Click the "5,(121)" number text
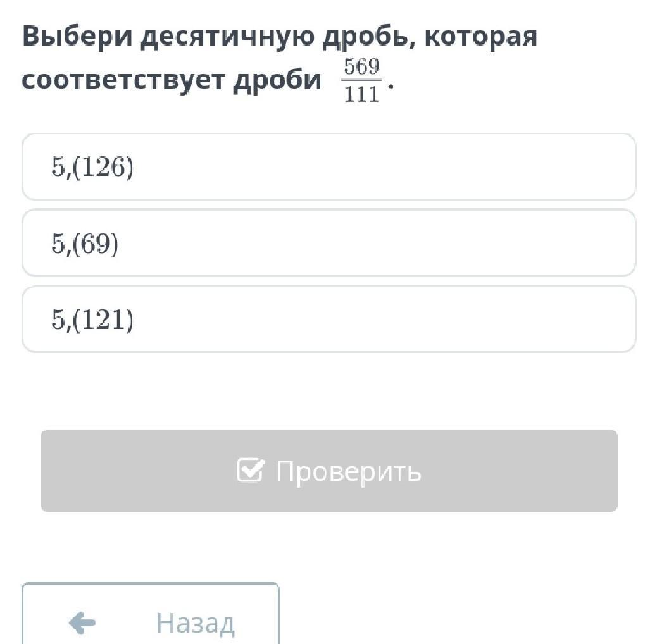Screen dimensions: 657x644 (x=92, y=320)
